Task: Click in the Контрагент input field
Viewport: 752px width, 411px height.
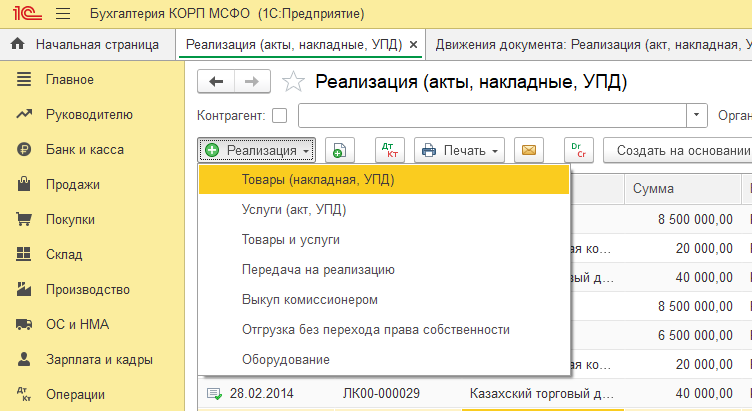Action: pos(493,116)
